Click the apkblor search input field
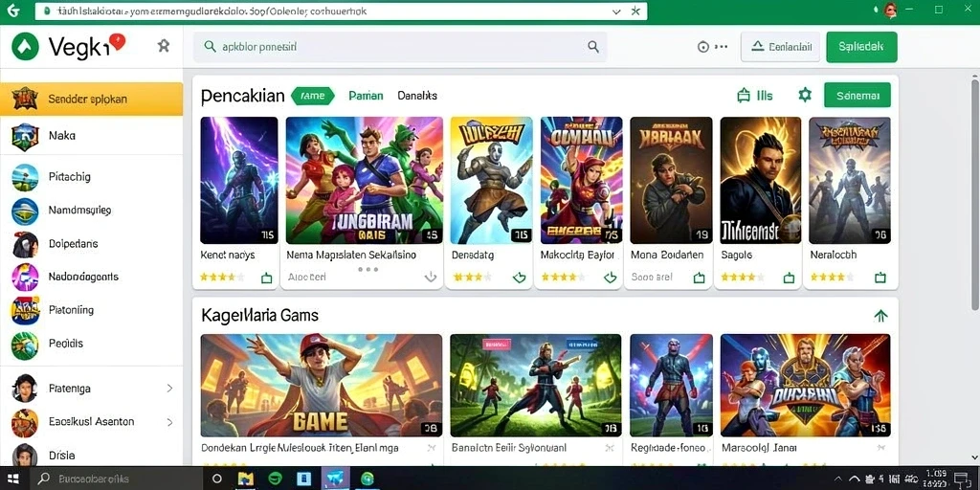 click(x=400, y=47)
